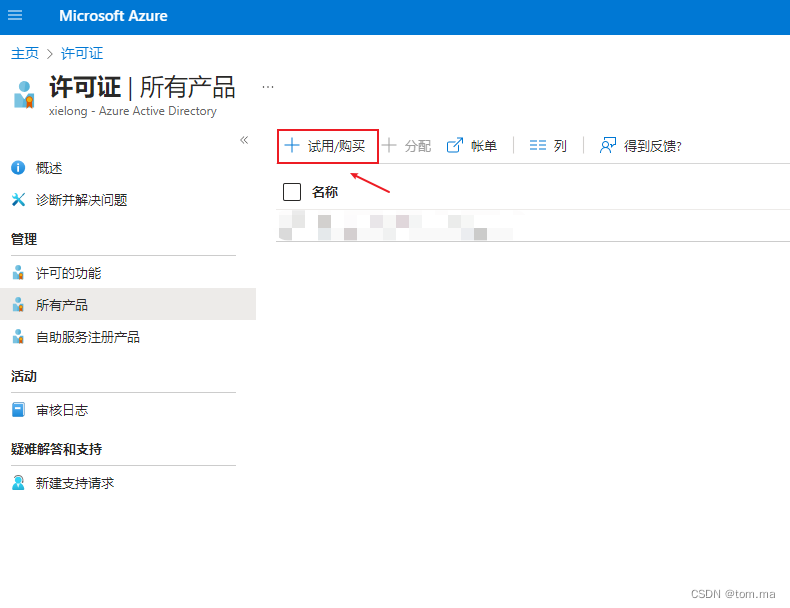Click the blue info icon for 概述
The image size is (790, 608).
(x=18, y=168)
